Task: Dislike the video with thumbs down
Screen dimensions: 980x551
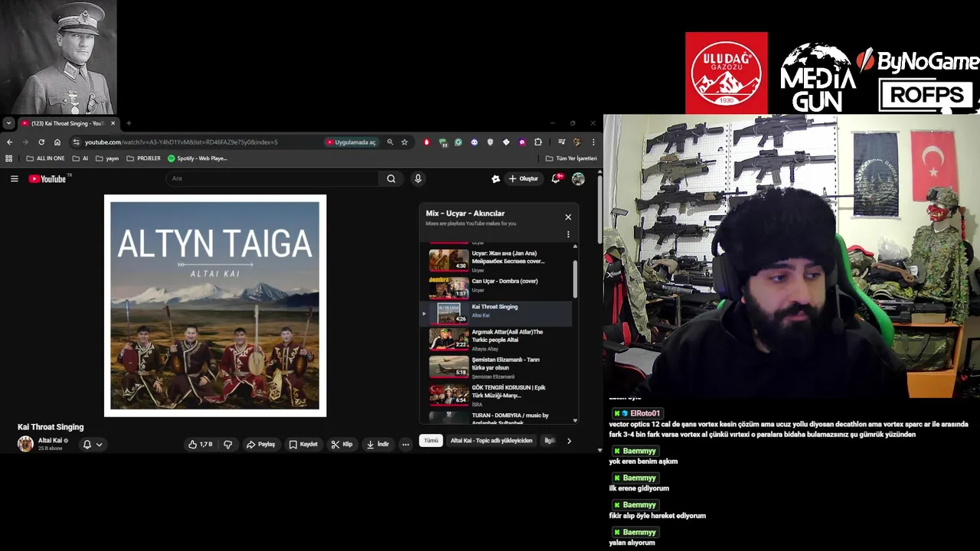Action: click(228, 444)
